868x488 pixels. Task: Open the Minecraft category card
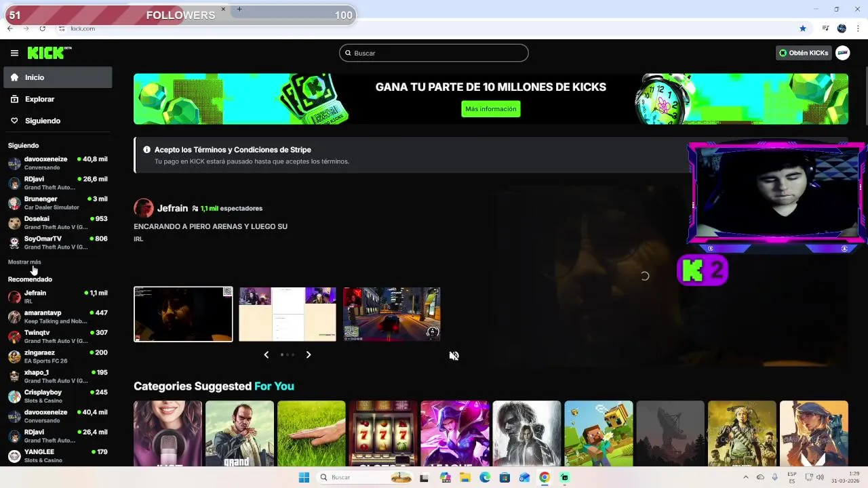[x=599, y=433]
